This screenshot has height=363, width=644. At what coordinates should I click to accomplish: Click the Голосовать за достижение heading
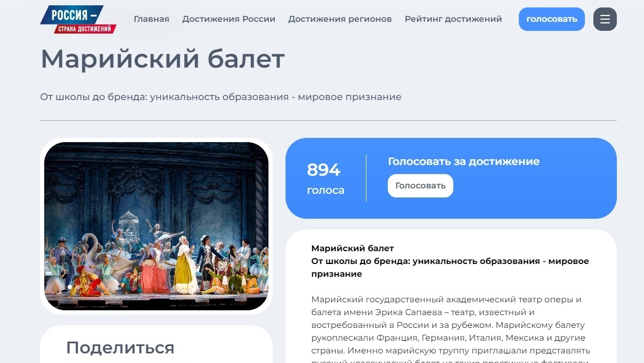(463, 161)
